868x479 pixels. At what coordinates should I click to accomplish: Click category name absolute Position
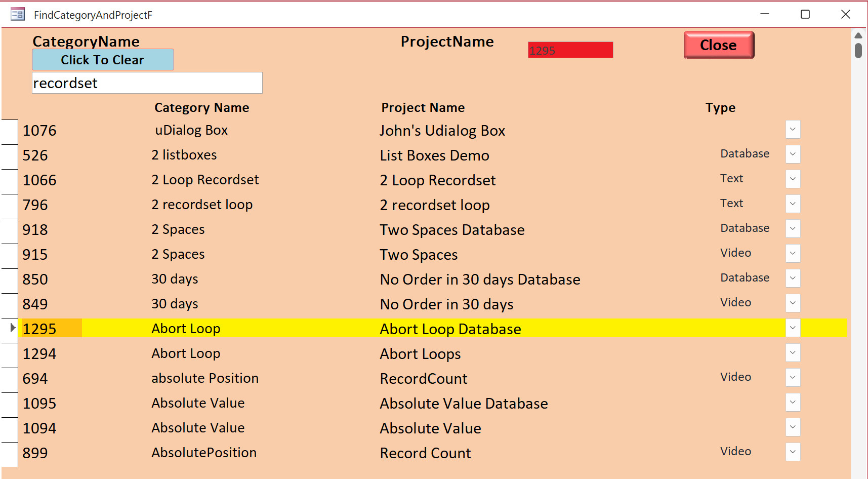tap(204, 378)
